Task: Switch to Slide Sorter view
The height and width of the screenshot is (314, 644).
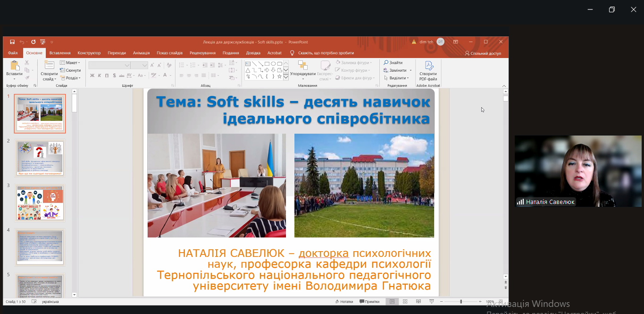Action: tap(405, 302)
